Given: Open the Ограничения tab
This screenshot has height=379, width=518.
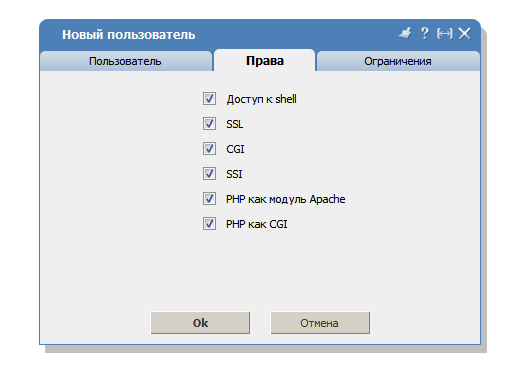Looking at the screenshot, I should point(398,61).
